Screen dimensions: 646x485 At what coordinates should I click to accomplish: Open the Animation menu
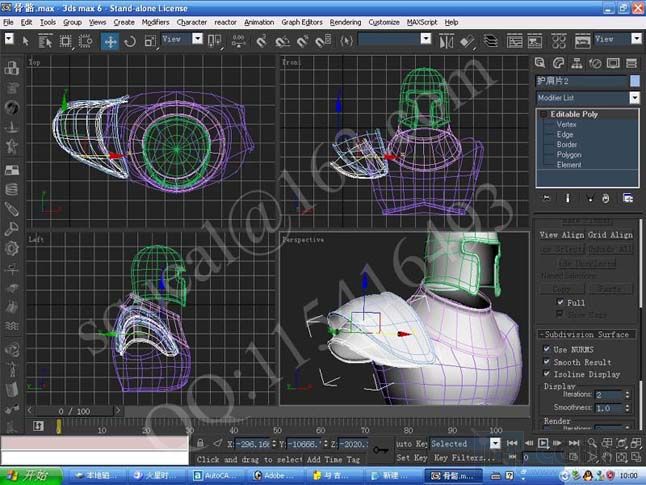pyautogui.click(x=259, y=22)
